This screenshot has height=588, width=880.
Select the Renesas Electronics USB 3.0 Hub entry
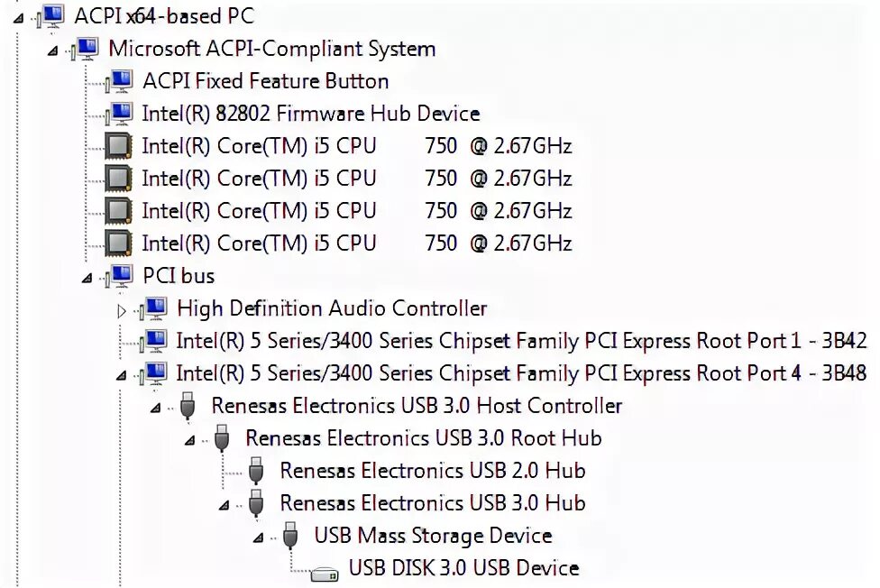pos(432,503)
